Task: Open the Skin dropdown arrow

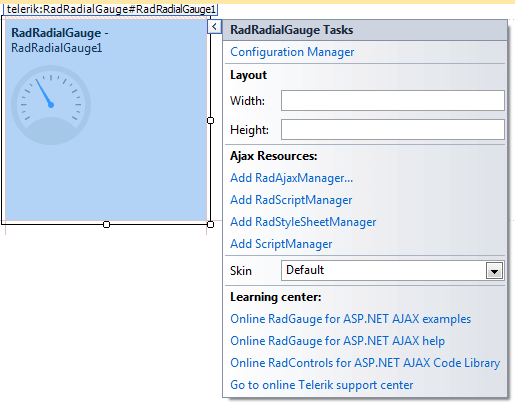Action: click(x=494, y=271)
